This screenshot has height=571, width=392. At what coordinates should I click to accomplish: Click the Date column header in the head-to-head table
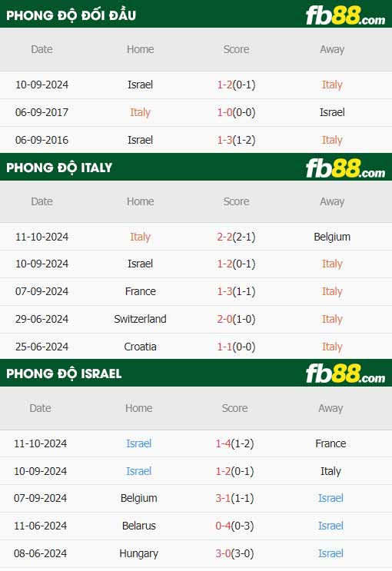42,49
